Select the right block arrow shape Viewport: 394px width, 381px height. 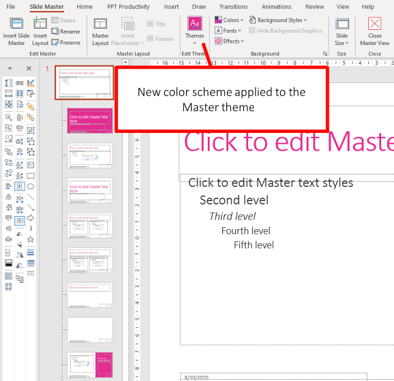tap(30, 218)
